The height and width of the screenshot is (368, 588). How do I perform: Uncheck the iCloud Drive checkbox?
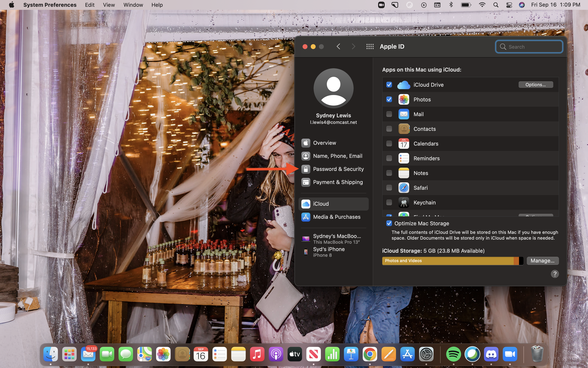click(x=389, y=85)
